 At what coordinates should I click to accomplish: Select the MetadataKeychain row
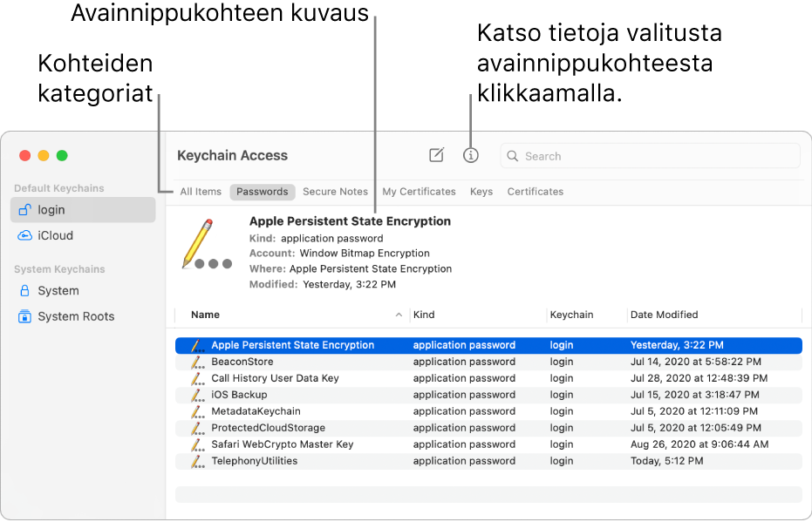[488, 411]
